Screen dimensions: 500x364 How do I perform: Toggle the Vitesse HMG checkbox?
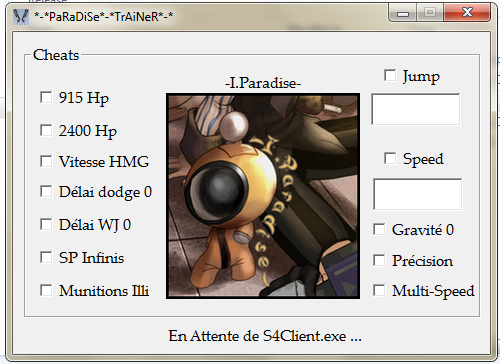46,161
